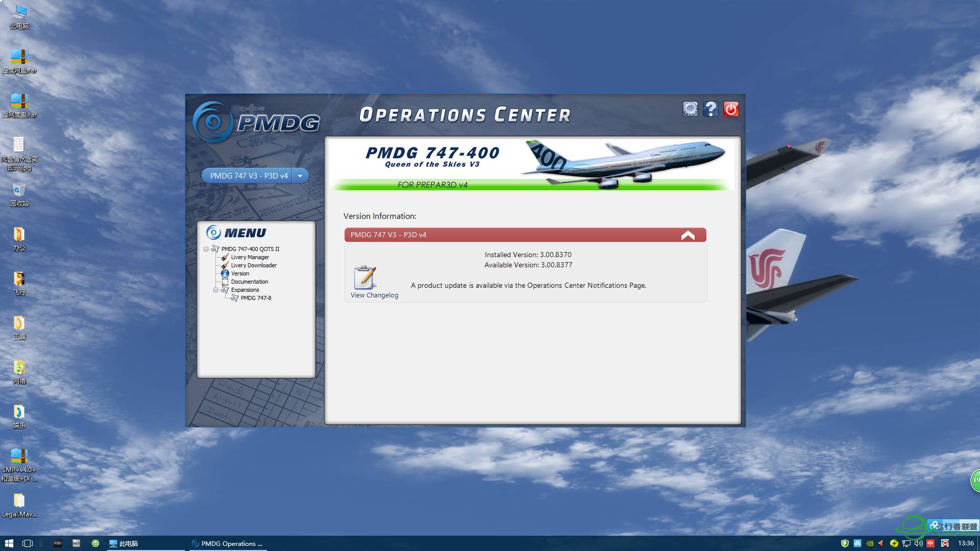Viewport: 980px width, 551px height.
Task: Click the PMDG 747 V3 - P3D v4 selector label
Action: tap(249, 176)
